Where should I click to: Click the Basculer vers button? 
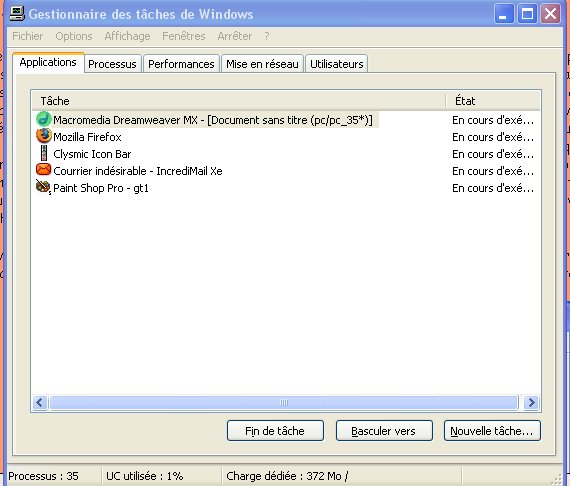coord(384,431)
